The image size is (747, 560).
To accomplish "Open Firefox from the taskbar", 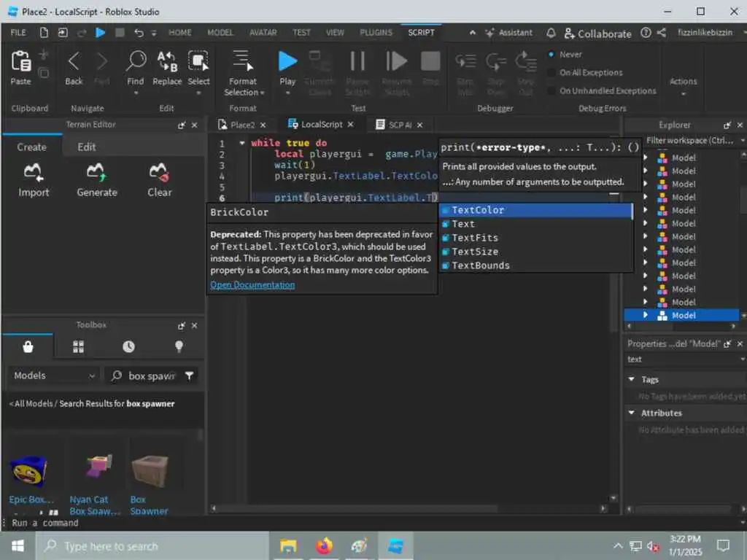I will click(x=323, y=545).
